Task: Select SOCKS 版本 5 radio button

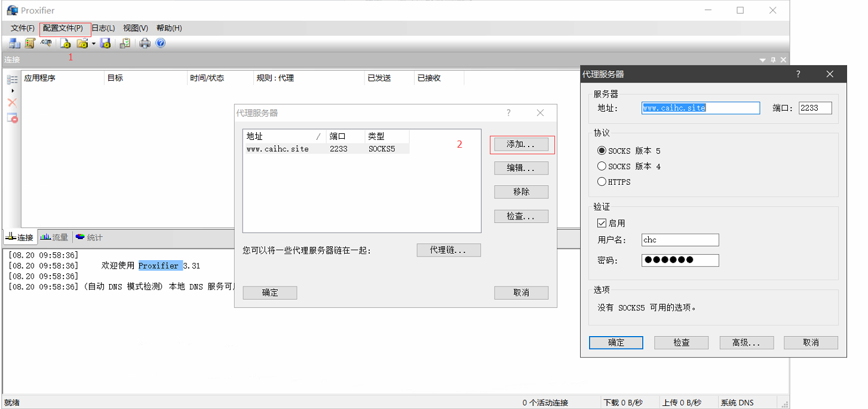Action: [629, 151]
